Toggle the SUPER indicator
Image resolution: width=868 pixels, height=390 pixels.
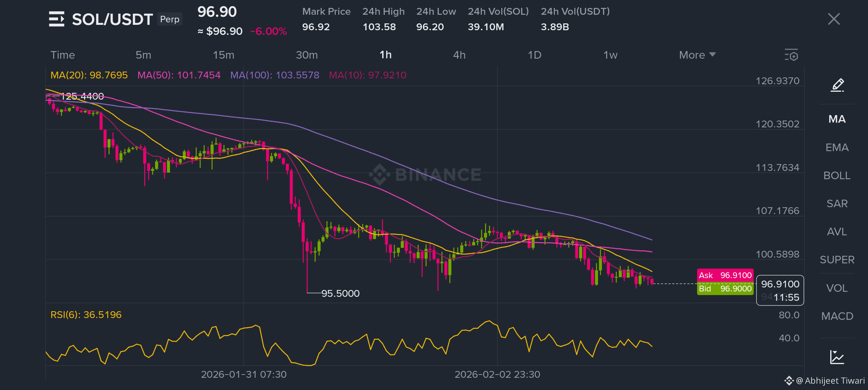click(x=837, y=260)
